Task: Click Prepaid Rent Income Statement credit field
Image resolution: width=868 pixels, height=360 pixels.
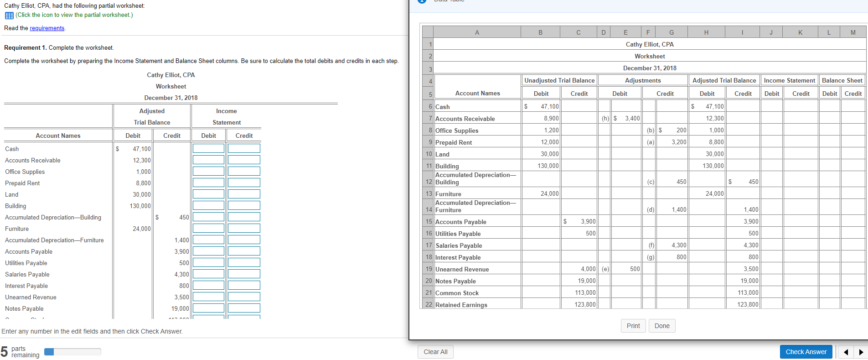Action: [244, 183]
